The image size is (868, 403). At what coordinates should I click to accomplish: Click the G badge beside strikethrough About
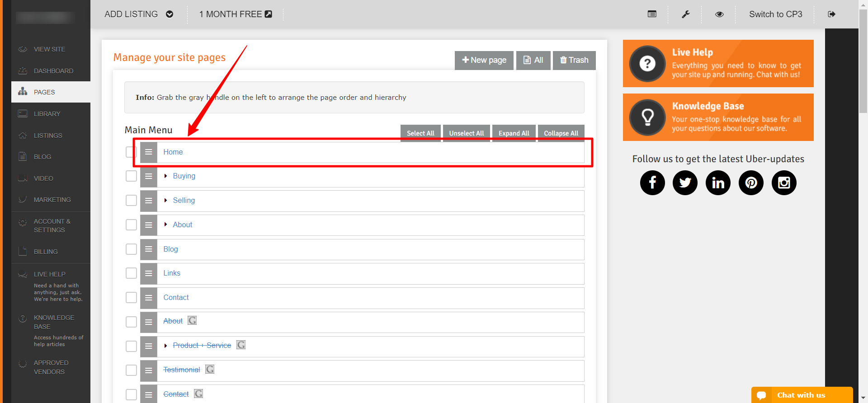[x=192, y=320]
